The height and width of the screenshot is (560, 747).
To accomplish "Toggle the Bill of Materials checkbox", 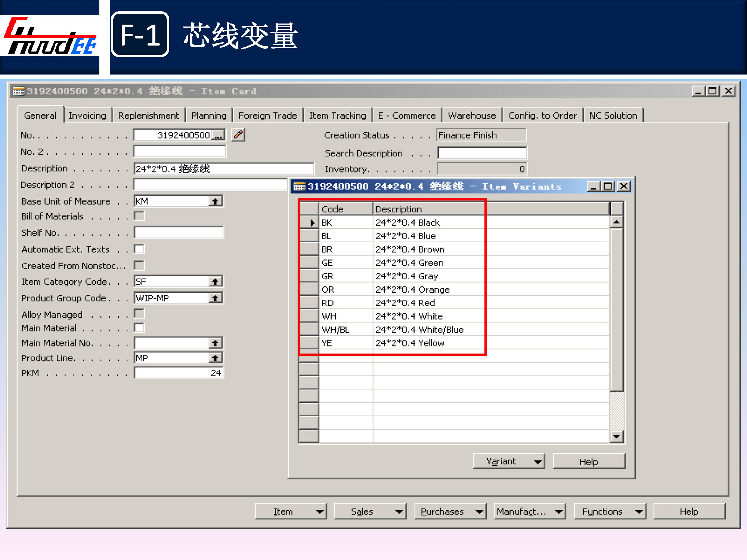I will click(x=139, y=216).
